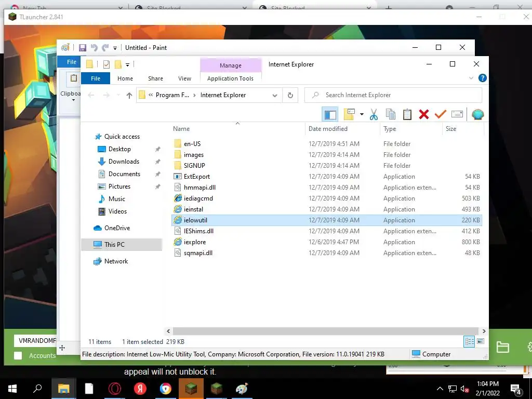
Task: Select the images folder
Action: (193, 155)
